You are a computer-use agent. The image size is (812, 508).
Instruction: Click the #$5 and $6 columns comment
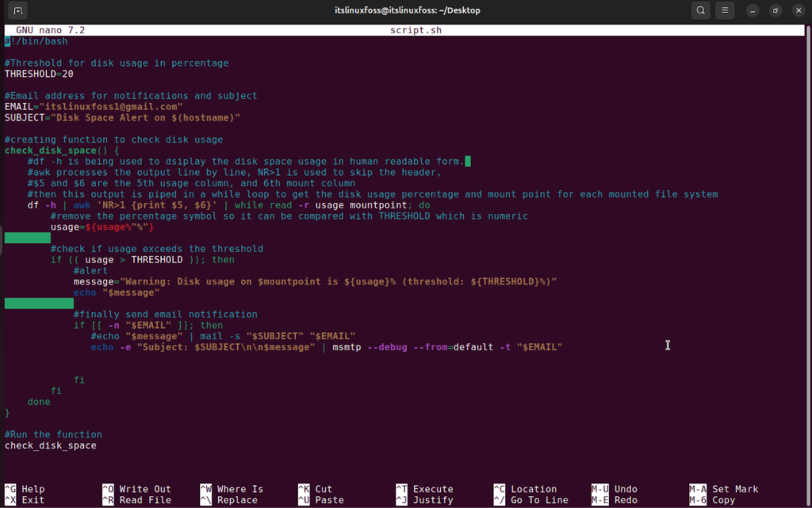[x=192, y=183]
